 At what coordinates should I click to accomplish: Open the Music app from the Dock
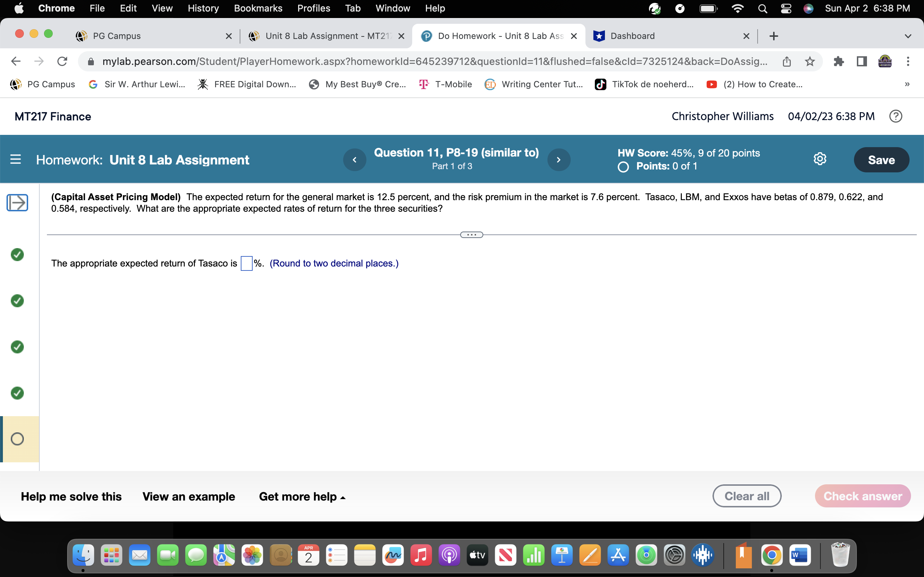click(x=421, y=555)
